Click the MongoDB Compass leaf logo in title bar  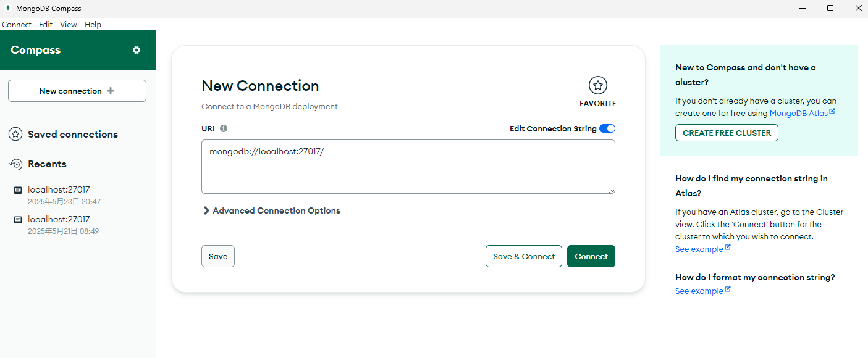click(8, 8)
